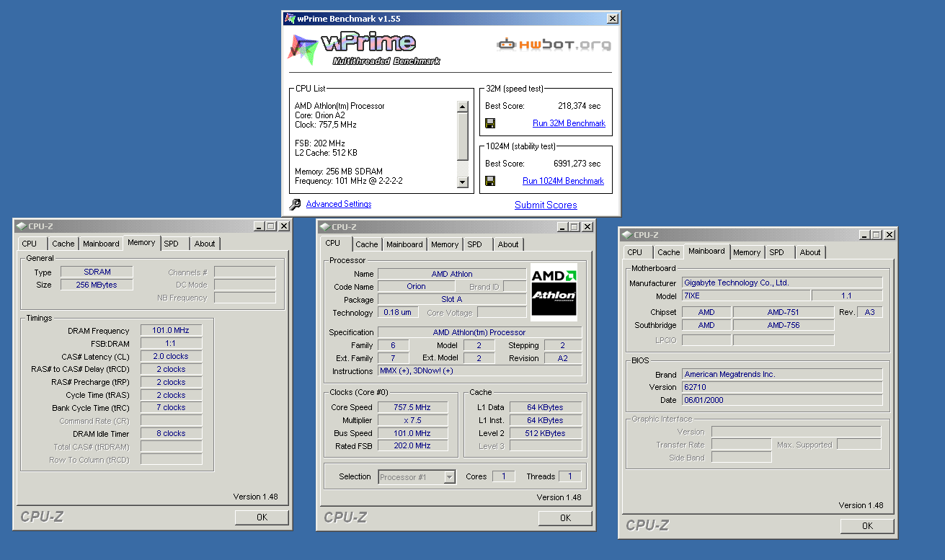Click the Package Slot A field
Viewport: 945px width, 560px height.
(x=452, y=299)
